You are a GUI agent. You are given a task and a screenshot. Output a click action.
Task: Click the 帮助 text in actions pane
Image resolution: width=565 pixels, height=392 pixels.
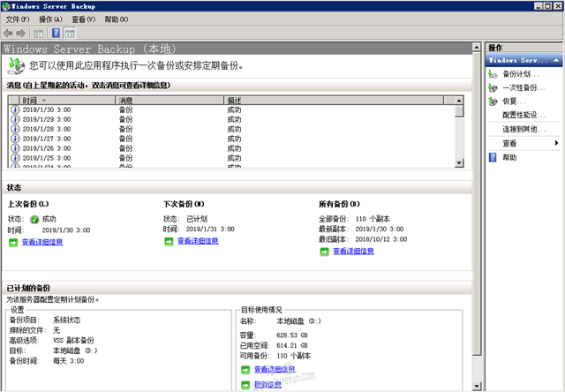click(x=509, y=157)
